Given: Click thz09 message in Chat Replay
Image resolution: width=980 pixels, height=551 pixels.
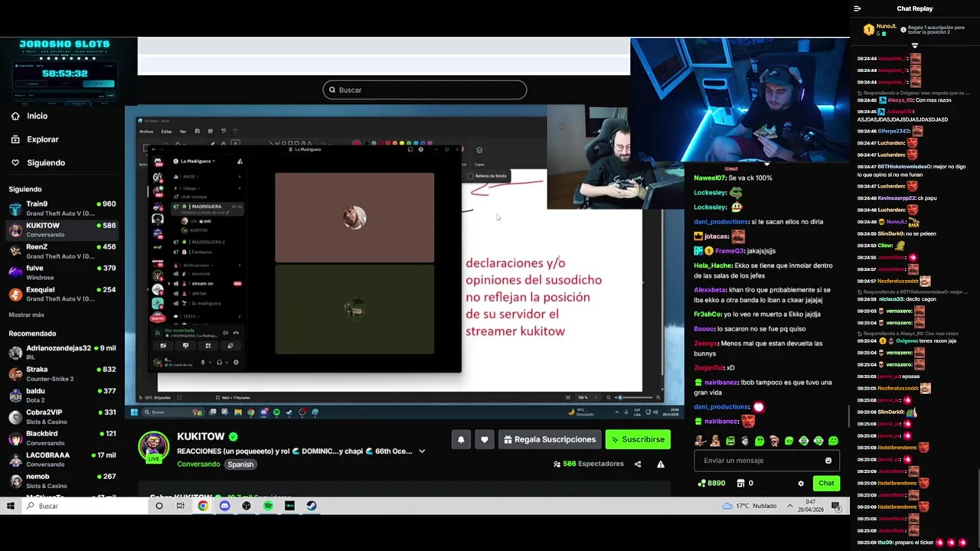Looking at the screenshot, I should [x=913, y=543].
